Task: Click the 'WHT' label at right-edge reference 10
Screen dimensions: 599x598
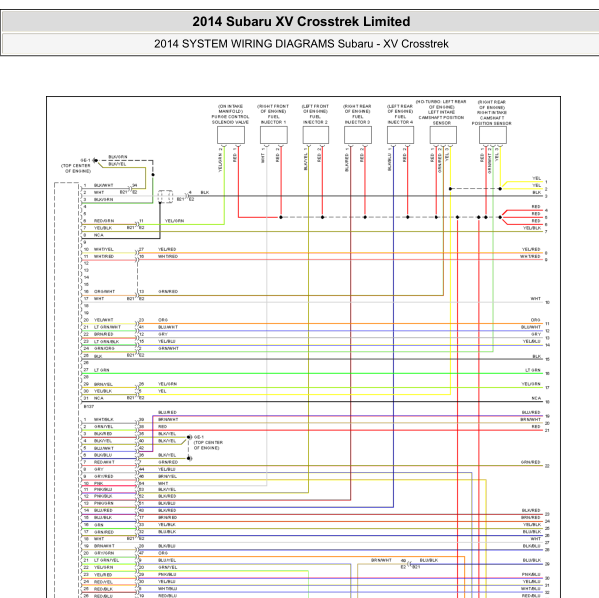Action: 536,298
